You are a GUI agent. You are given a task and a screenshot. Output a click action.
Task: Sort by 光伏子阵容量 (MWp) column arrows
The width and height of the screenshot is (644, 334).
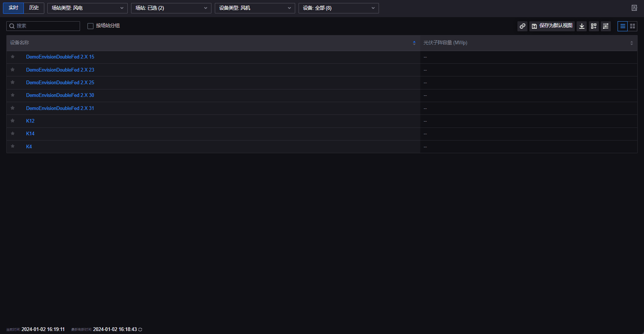pyautogui.click(x=631, y=43)
